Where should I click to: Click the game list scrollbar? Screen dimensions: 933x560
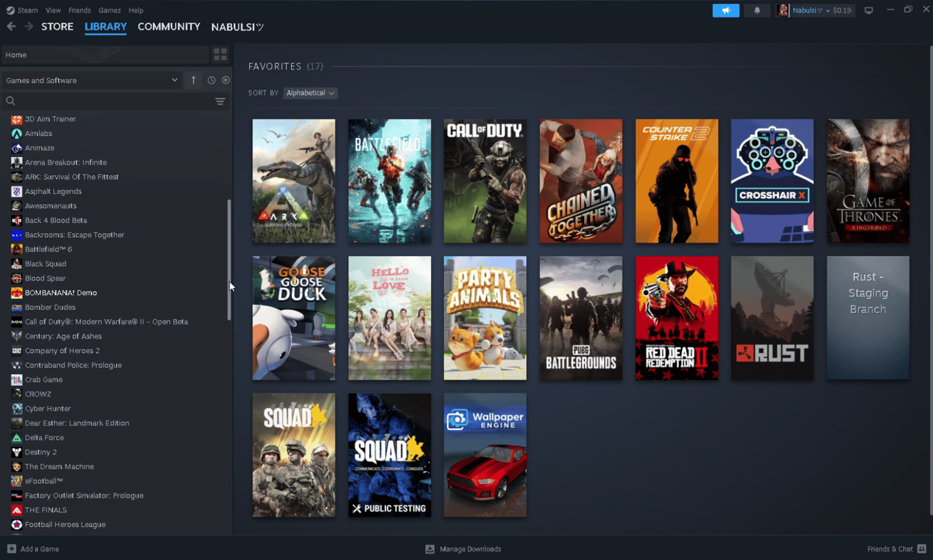coord(229,260)
